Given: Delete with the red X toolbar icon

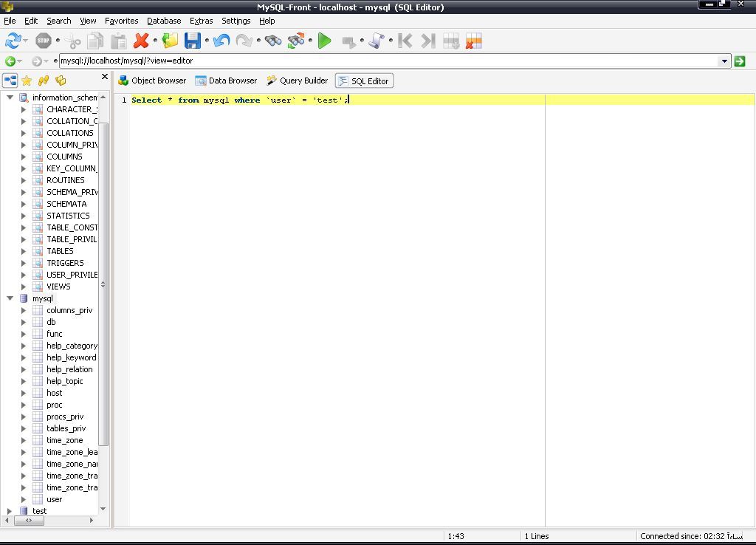Looking at the screenshot, I should coord(140,41).
